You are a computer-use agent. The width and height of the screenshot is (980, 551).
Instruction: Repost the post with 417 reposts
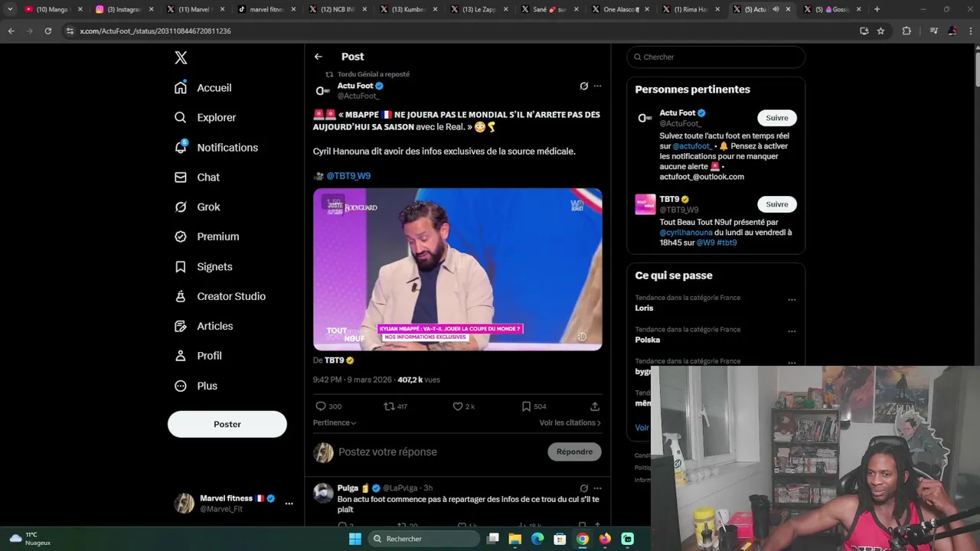(x=396, y=406)
